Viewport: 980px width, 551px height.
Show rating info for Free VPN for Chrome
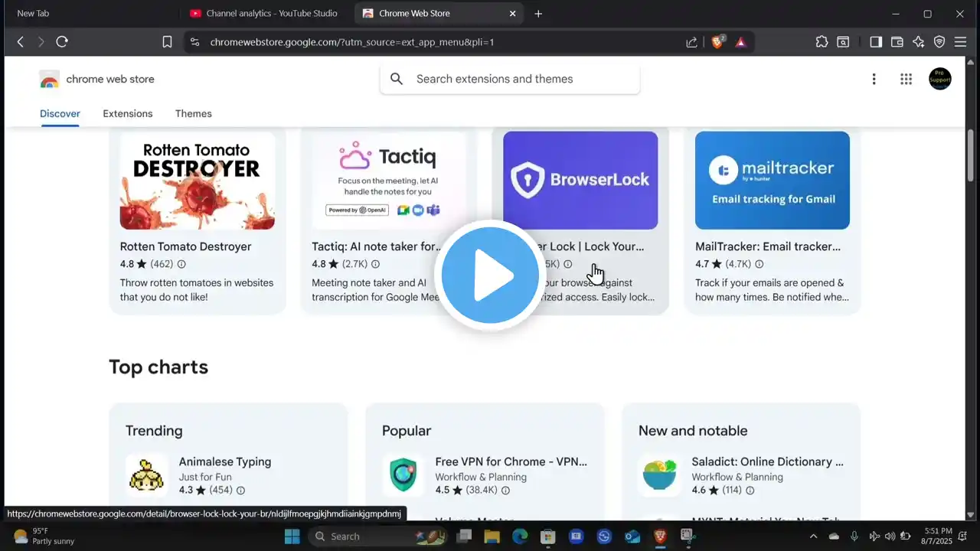click(505, 491)
